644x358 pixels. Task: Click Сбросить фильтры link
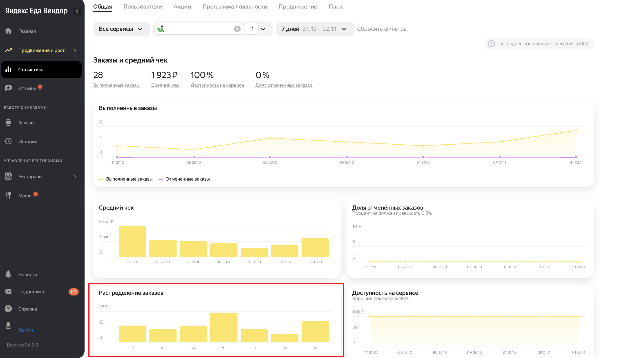click(382, 29)
